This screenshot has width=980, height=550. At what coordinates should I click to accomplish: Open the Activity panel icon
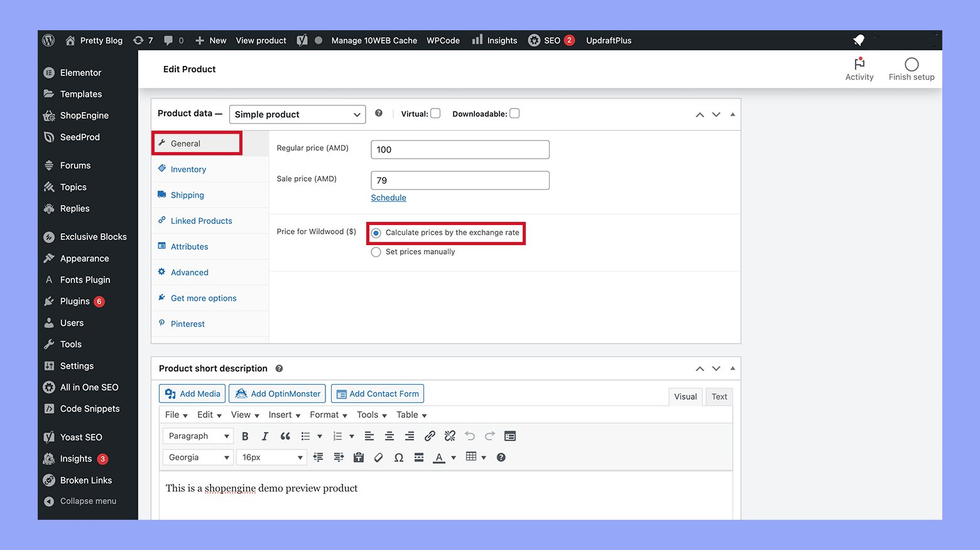tap(859, 65)
